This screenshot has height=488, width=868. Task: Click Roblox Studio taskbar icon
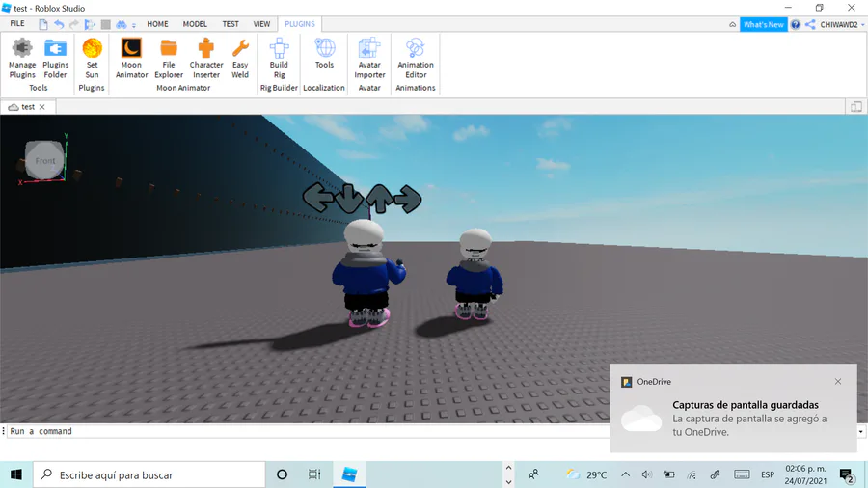click(349, 474)
